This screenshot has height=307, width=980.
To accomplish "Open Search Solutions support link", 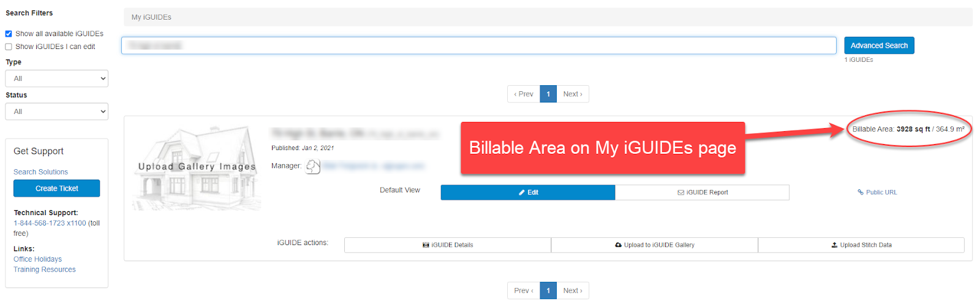I will [40, 172].
